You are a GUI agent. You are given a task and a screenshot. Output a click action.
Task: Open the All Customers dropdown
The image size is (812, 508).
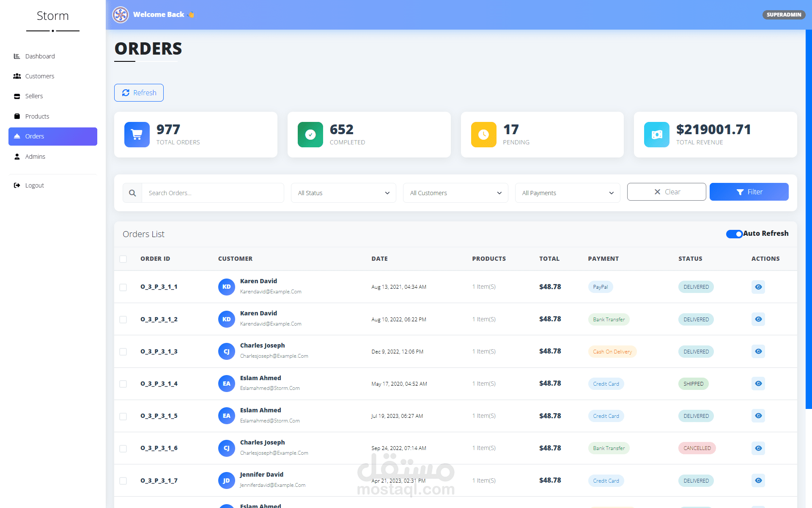click(455, 193)
